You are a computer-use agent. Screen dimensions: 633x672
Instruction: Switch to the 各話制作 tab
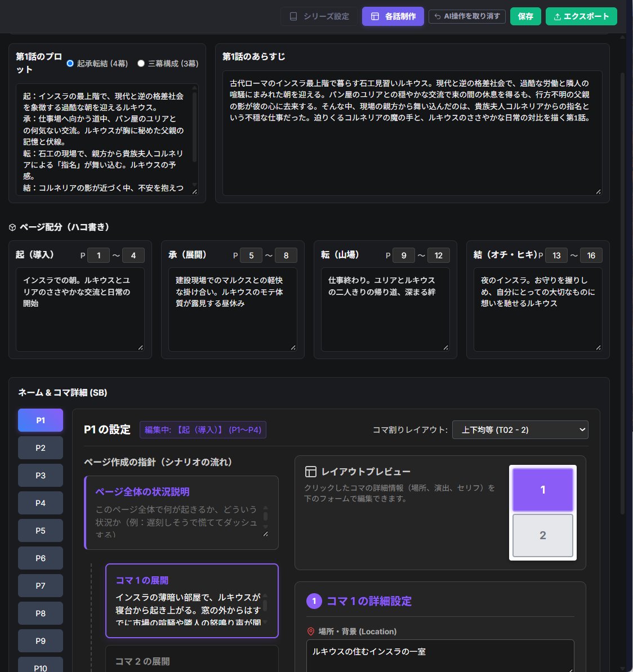coord(393,16)
